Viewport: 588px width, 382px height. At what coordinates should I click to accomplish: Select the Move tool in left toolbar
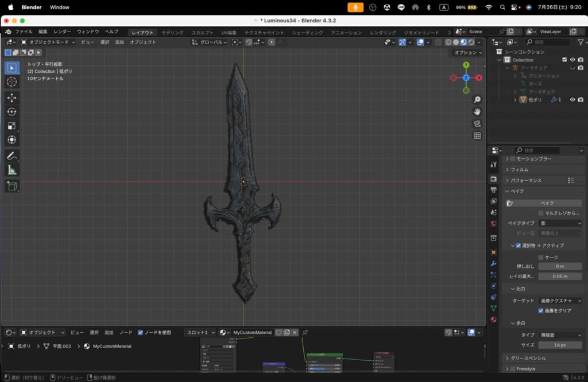pyautogui.click(x=12, y=98)
